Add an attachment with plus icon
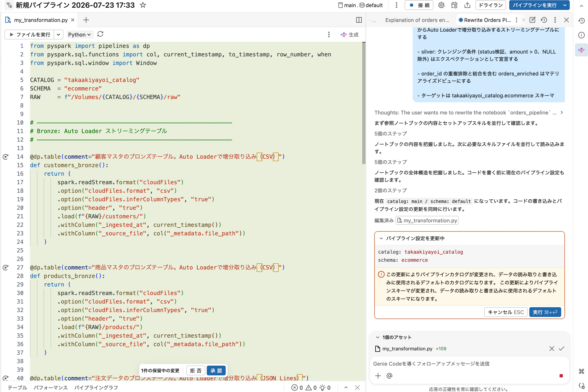Viewport: 588px width, 392px height. pos(378,376)
